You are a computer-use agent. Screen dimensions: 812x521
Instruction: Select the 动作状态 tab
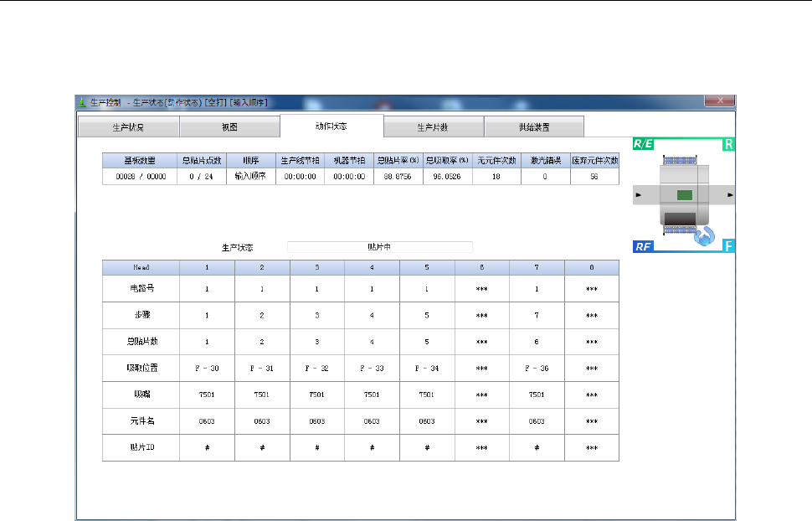pyautogui.click(x=331, y=126)
